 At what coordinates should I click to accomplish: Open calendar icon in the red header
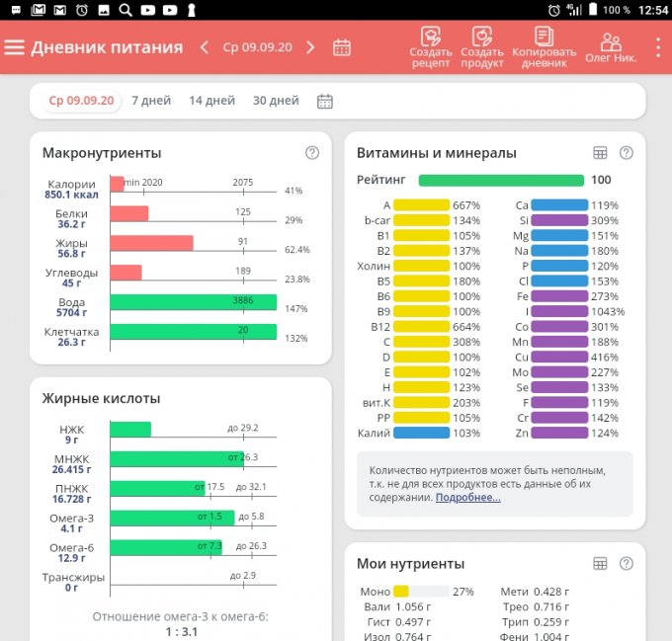pyautogui.click(x=342, y=47)
